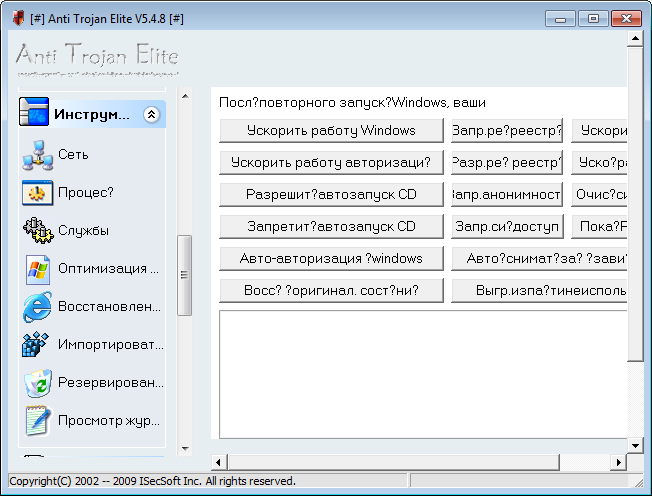Click the horizontal scrollbar thumb

393,462
